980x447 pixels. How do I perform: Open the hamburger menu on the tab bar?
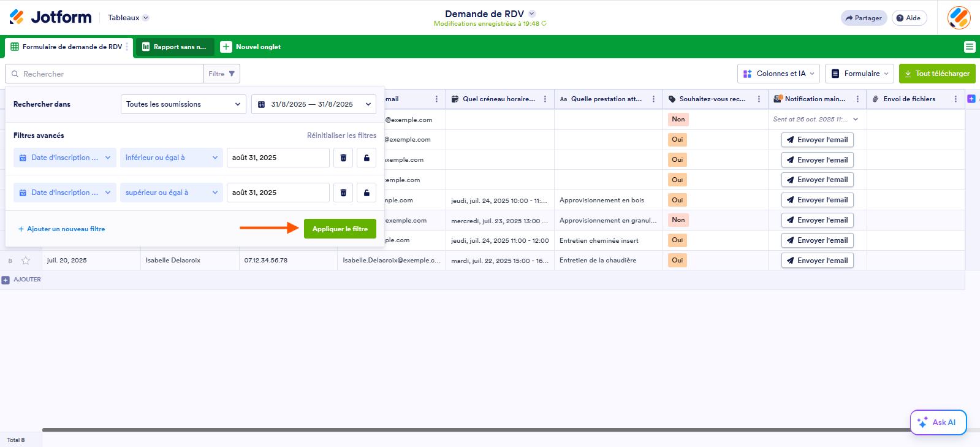[x=970, y=47]
